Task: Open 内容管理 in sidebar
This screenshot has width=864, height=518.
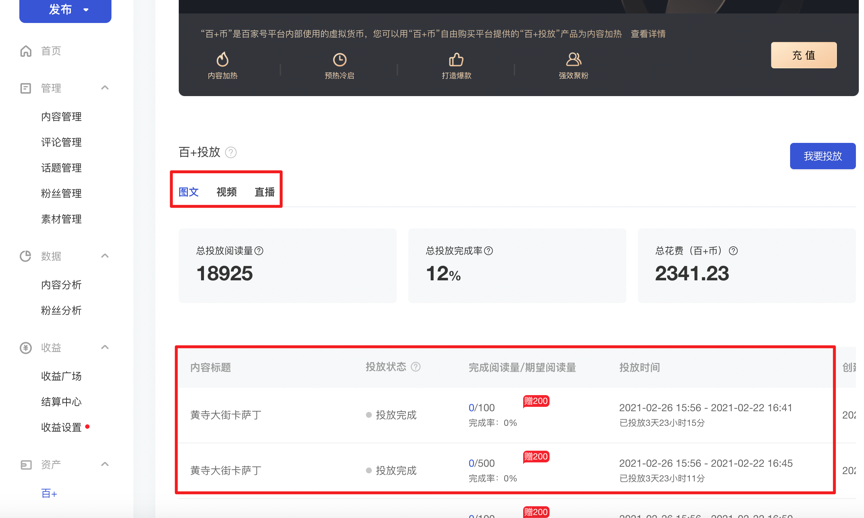Action: pos(61,117)
